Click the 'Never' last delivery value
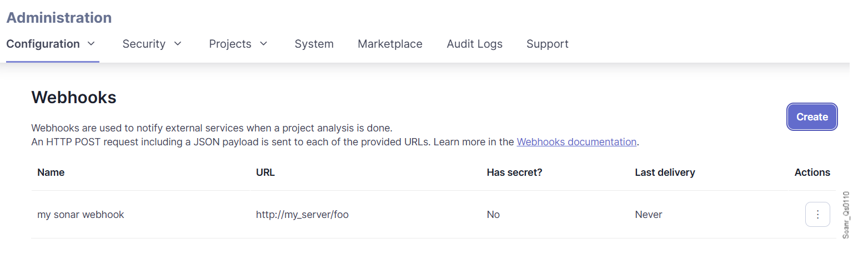Image resolution: width=868 pixels, height=254 pixels. [648, 215]
